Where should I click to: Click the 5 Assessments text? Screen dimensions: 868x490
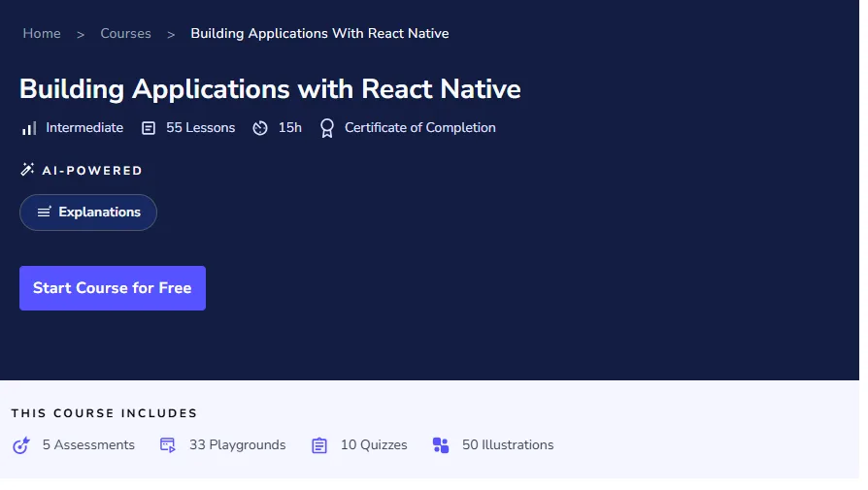pyautogui.click(x=88, y=444)
